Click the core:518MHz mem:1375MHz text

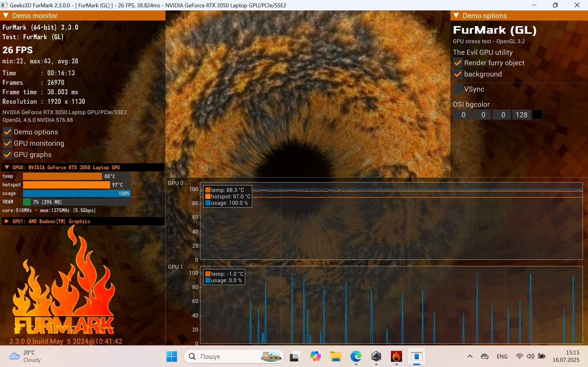point(49,210)
